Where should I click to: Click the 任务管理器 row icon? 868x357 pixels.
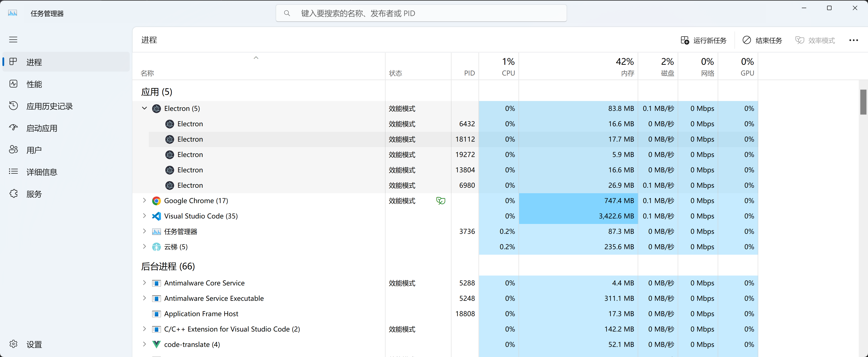[156, 231]
